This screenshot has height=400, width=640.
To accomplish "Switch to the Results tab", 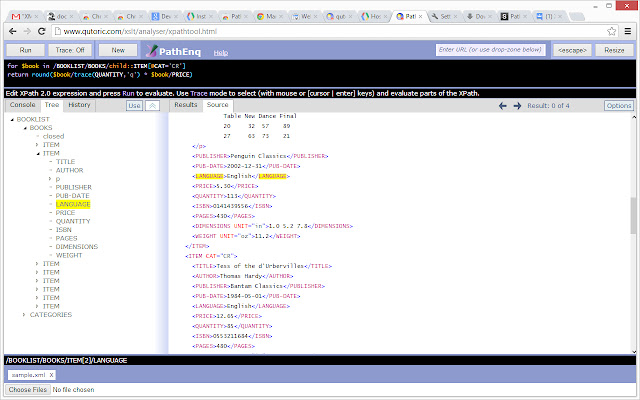I will pos(186,105).
